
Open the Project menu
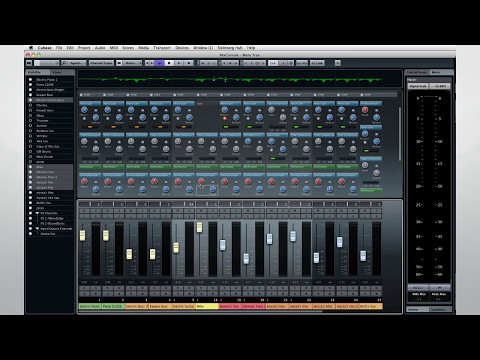click(x=84, y=48)
